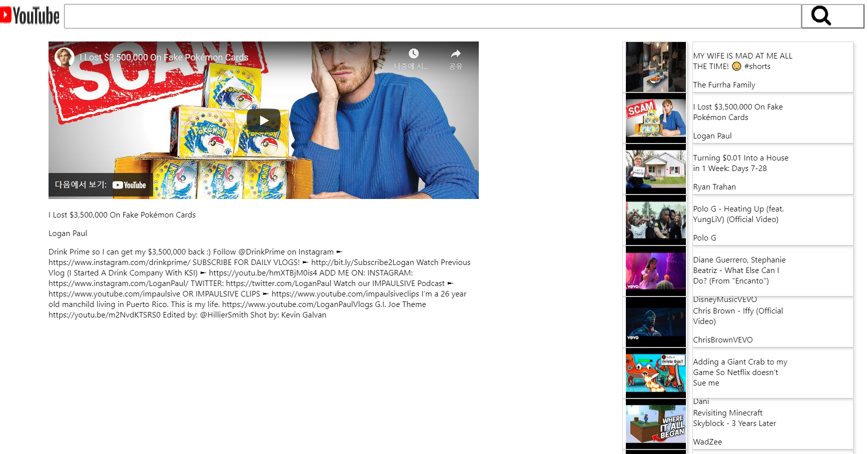Click the Logan Paul channel name below title
The height and width of the screenshot is (454, 868).
tap(68, 233)
